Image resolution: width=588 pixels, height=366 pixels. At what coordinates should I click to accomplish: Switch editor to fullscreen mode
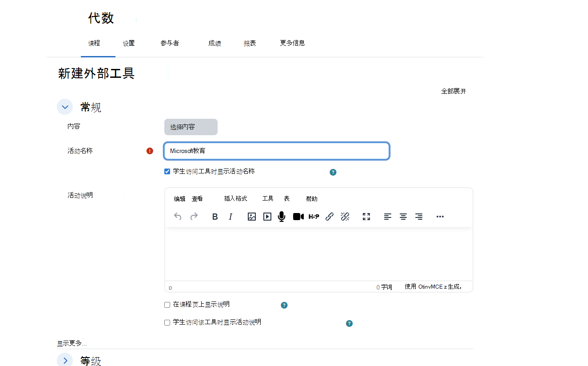coord(366,217)
